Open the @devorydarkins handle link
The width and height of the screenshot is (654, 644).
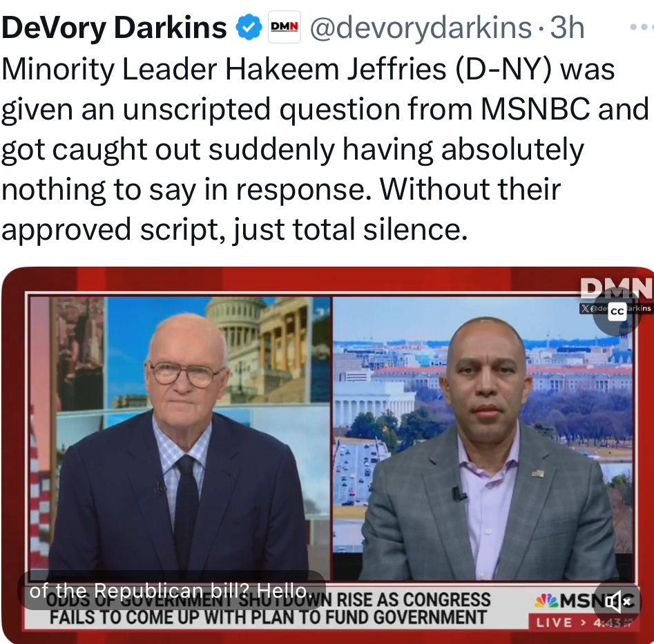pos(421,28)
